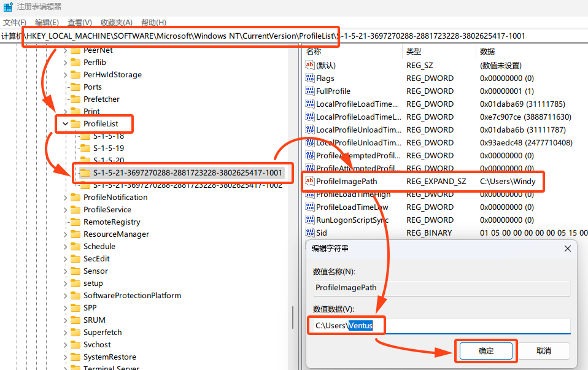Expand the Perflib registry key
This screenshot has height=370, width=588.
[x=65, y=63]
